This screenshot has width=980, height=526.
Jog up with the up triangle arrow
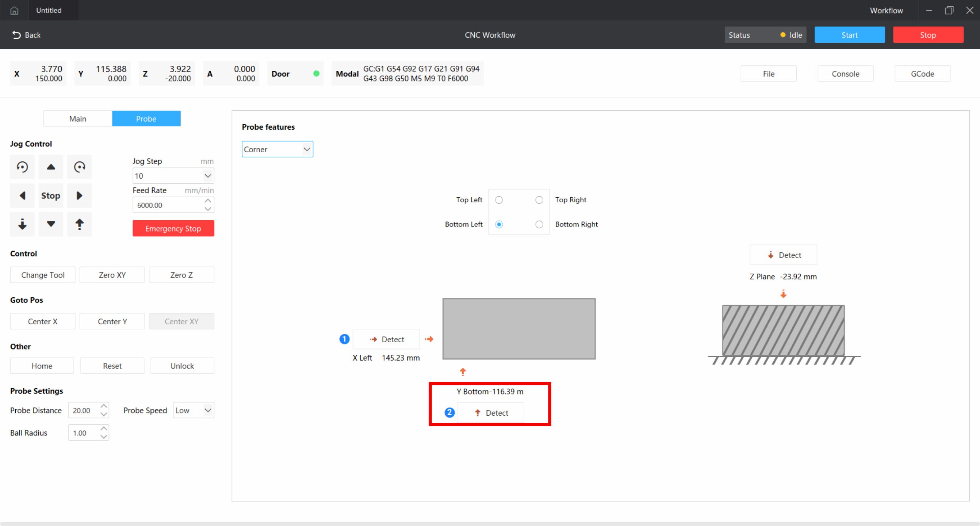tap(51, 167)
